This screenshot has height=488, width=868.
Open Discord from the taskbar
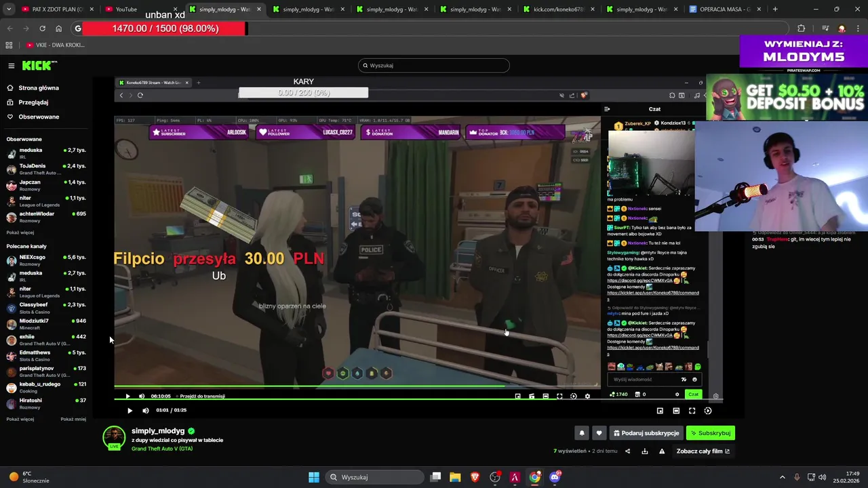[x=555, y=477]
